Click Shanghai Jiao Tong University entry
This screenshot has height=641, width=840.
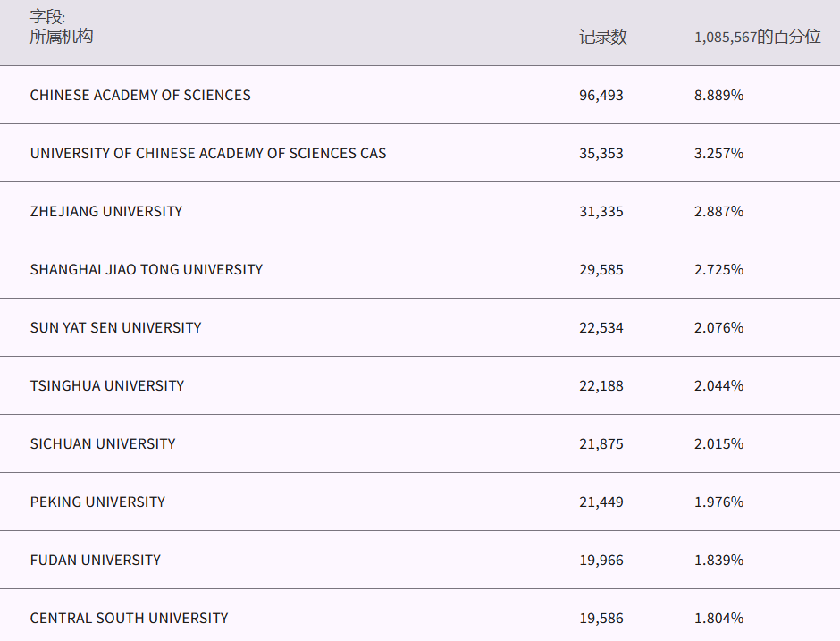(147, 269)
